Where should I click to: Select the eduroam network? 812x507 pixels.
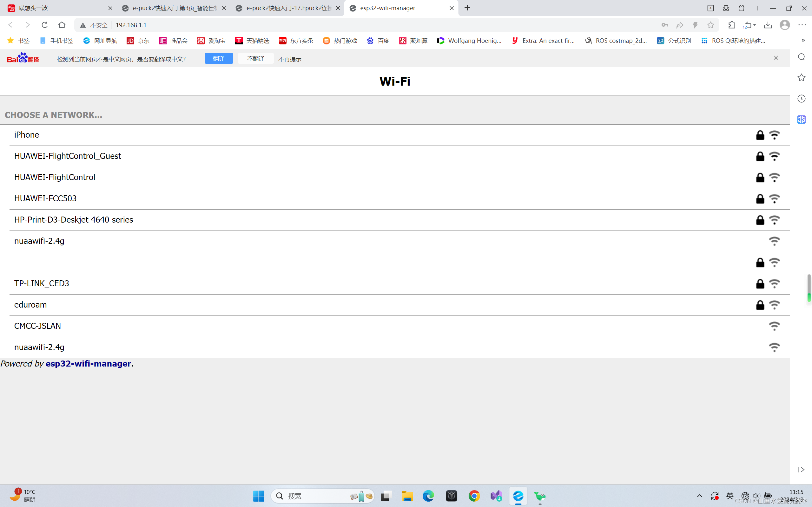[x=399, y=305]
